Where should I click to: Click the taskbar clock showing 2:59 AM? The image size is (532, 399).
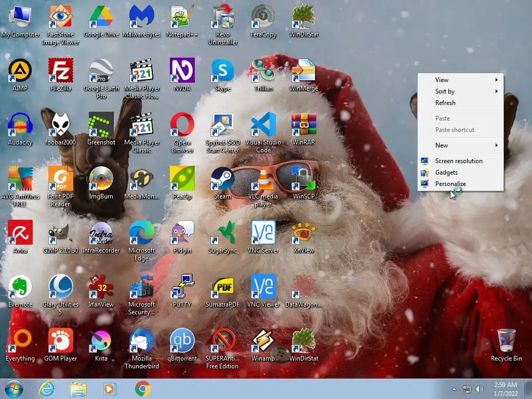506,389
